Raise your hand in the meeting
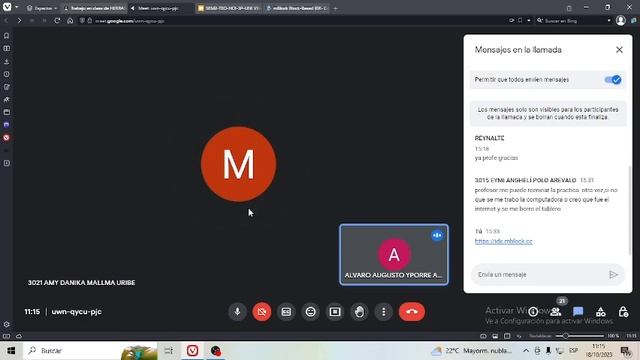Image resolution: width=640 pixels, height=360 pixels. click(359, 312)
